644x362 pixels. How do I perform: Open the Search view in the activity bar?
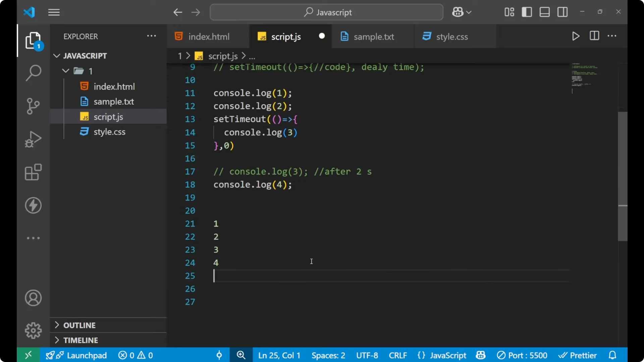[x=33, y=72]
